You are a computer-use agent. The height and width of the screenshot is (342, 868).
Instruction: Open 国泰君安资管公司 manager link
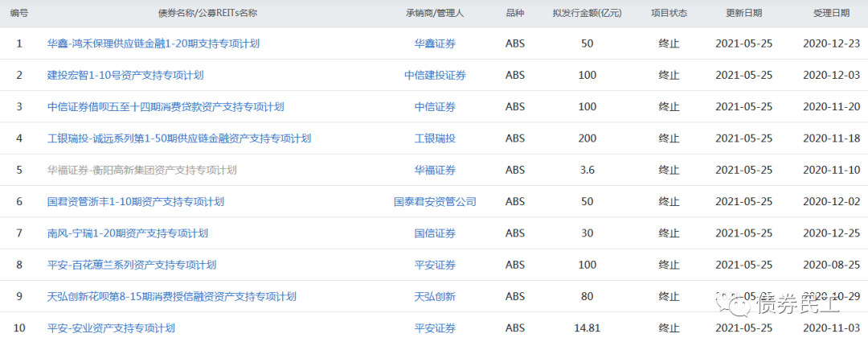[435, 201]
